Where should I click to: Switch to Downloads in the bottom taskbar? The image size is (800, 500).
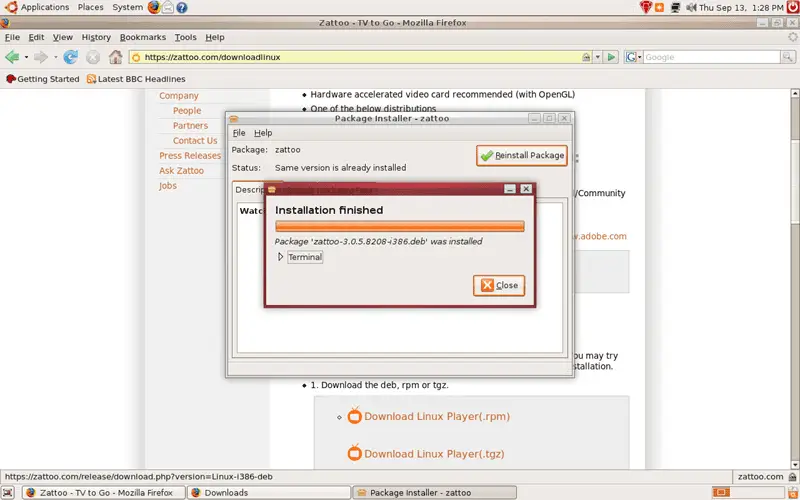tap(269, 492)
